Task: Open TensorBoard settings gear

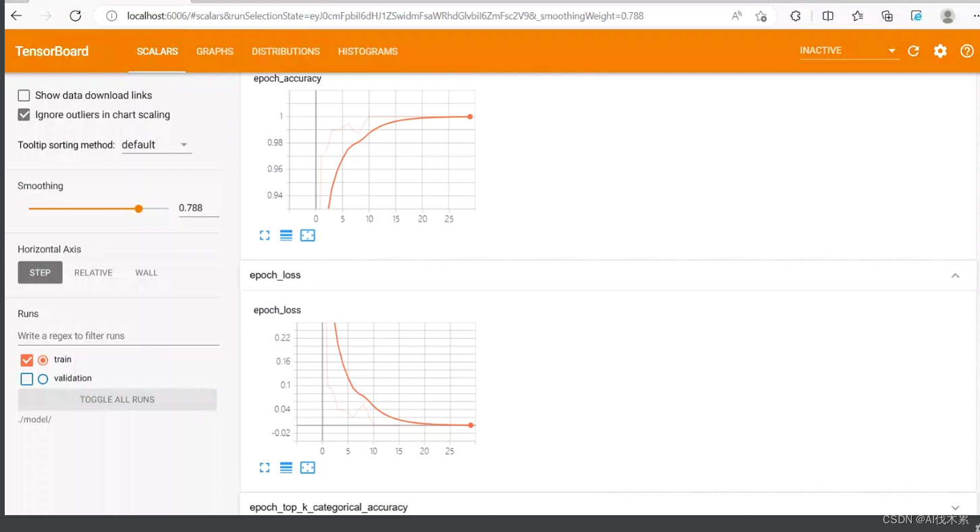Action: (x=940, y=51)
